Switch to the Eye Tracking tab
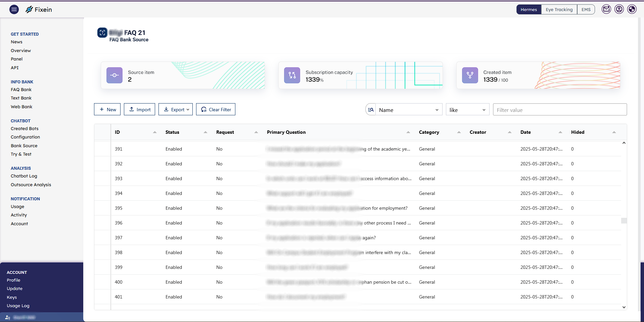 tap(559, 9)
